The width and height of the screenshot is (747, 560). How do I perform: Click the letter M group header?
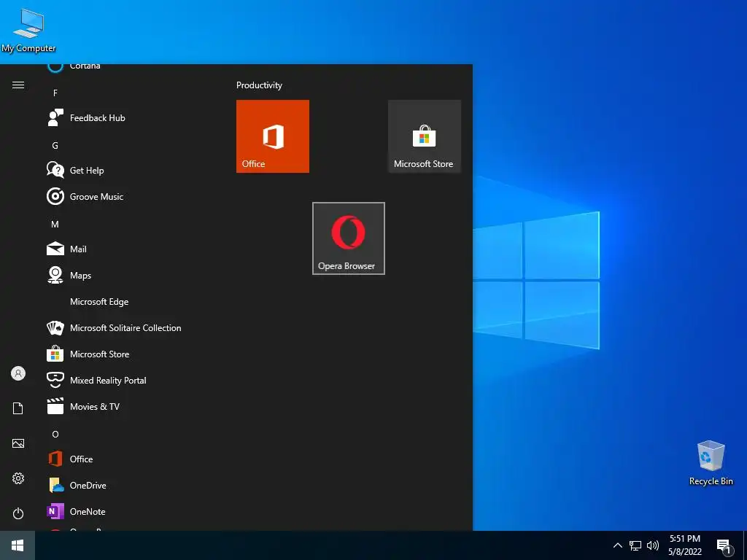(x=55, y=225)
